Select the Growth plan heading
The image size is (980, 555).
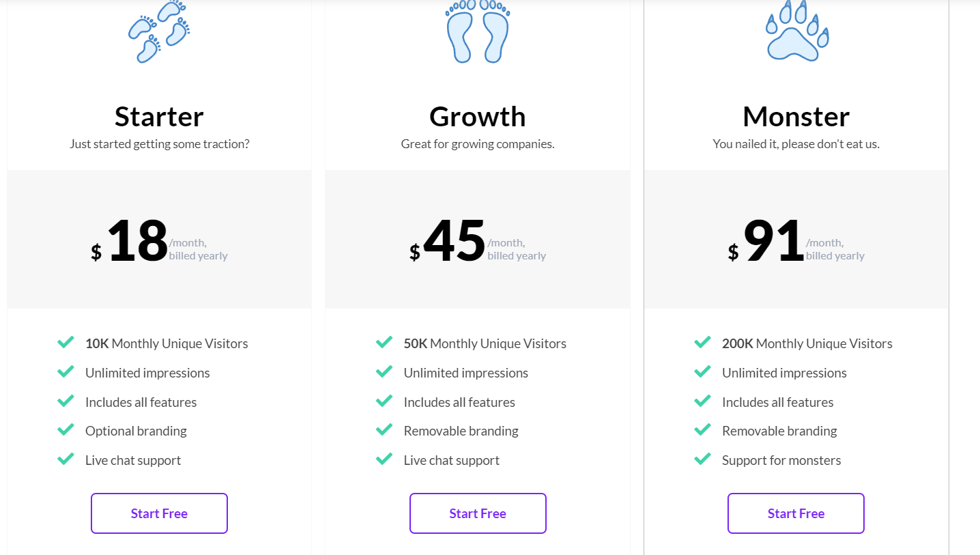pyautogui.click(x=477, y=117)
